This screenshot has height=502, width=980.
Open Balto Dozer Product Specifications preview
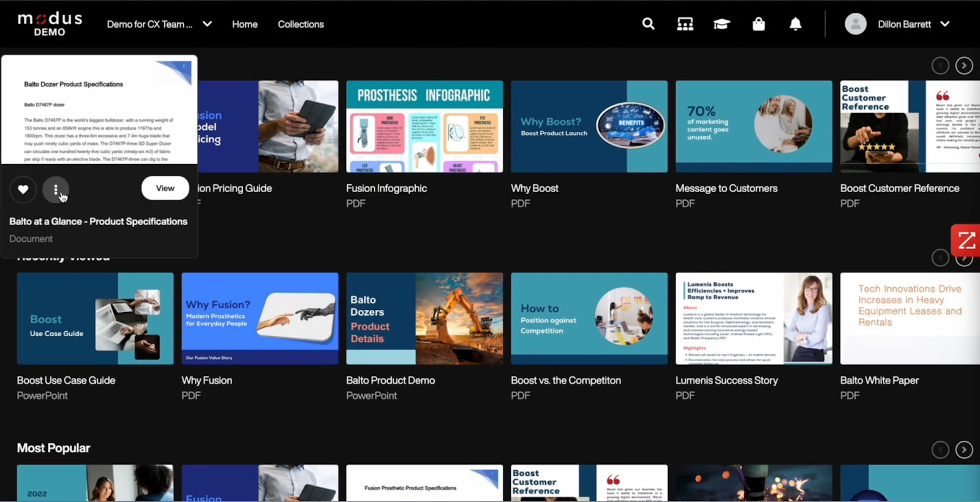click(x=99, y=110)
